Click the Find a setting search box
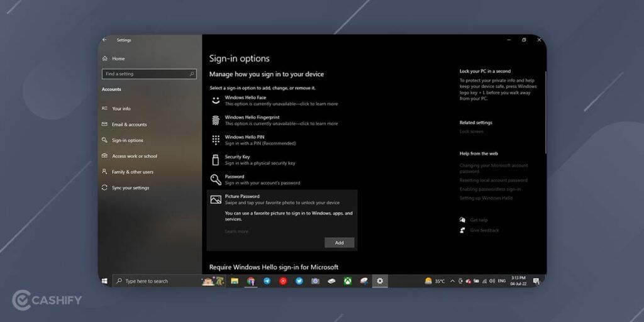The width and height of the screenshot is (644, 322). coord(149,74)
